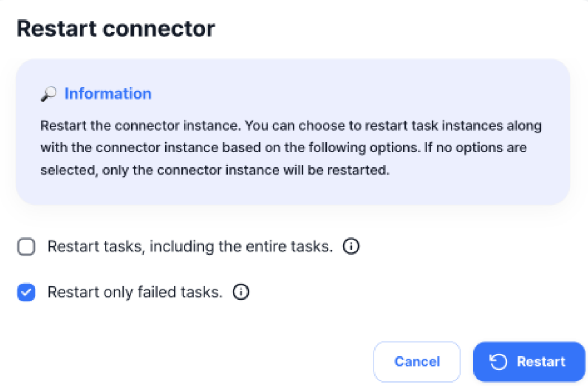
Task: Click the circular restart arrow on Restart button
Action: (x=499, y=361)
